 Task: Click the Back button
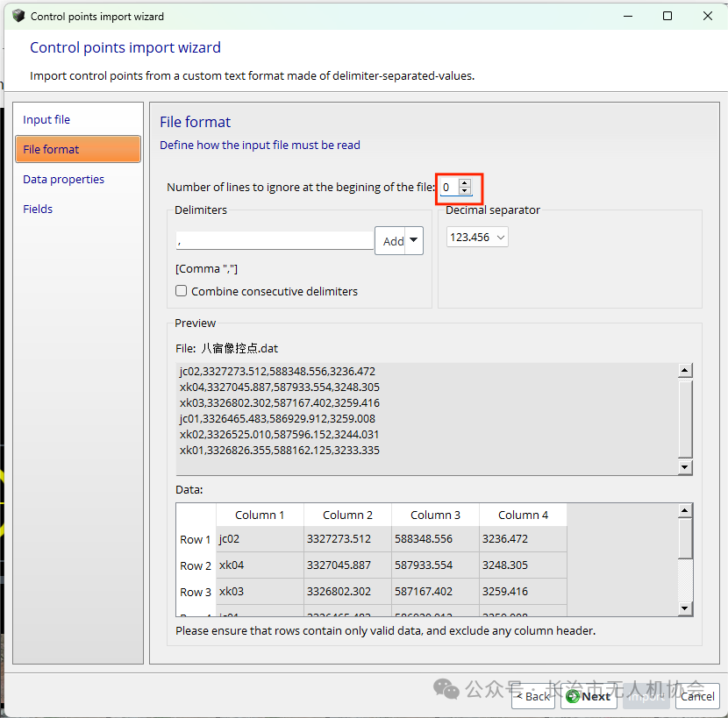click(533, 696)
